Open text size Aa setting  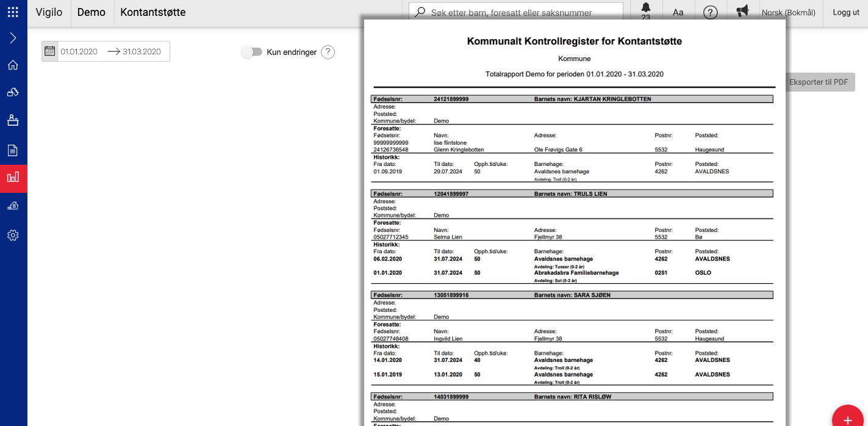pyautogui.click(x=678, y=12)
